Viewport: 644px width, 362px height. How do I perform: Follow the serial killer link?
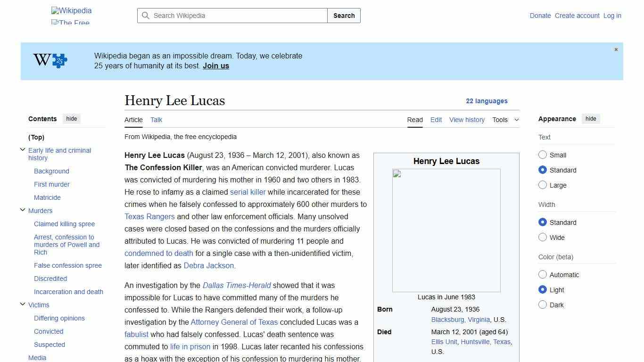tap(248, 192)
